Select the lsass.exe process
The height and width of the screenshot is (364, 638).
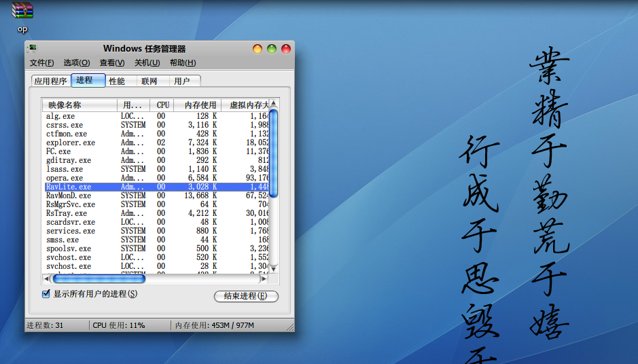[x=157, y=169]
